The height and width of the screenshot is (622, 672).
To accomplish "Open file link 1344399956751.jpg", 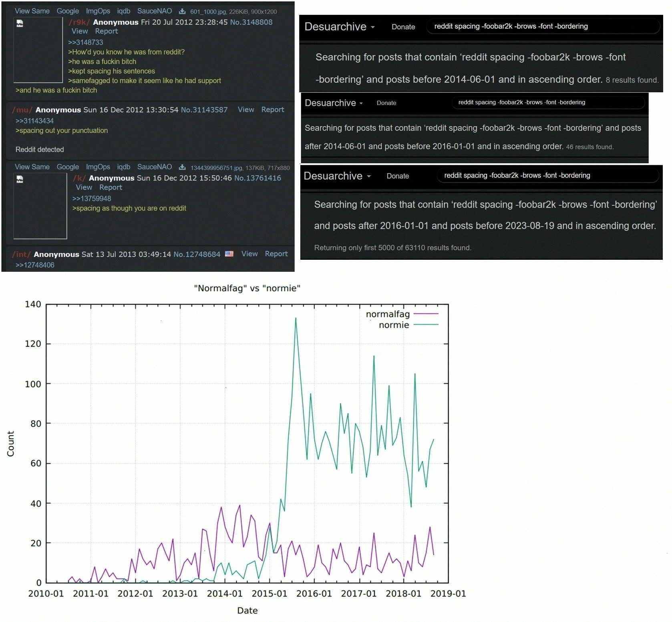I will pyautogui.click(x=216, y=168).
